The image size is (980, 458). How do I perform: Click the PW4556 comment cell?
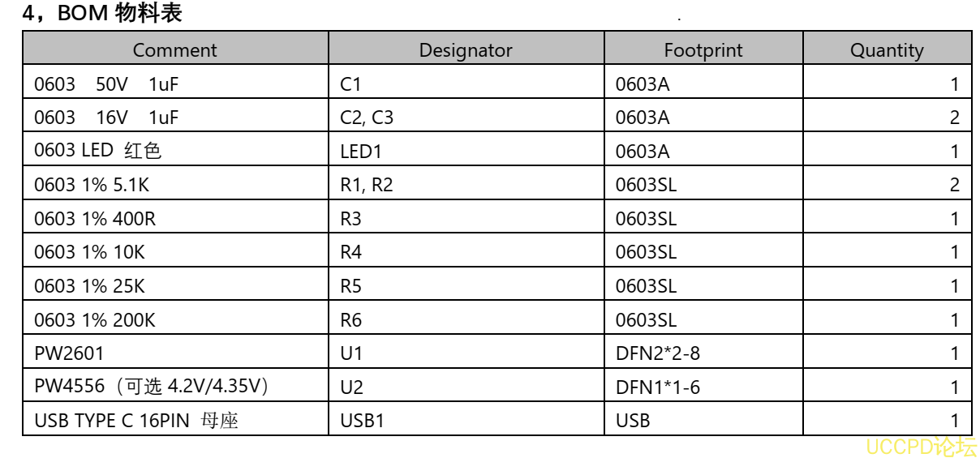tap(151, 387)
